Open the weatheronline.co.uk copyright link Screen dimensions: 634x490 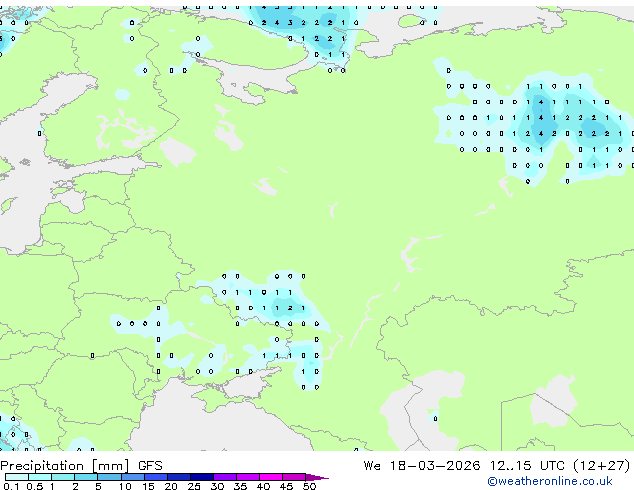(549, 481)
